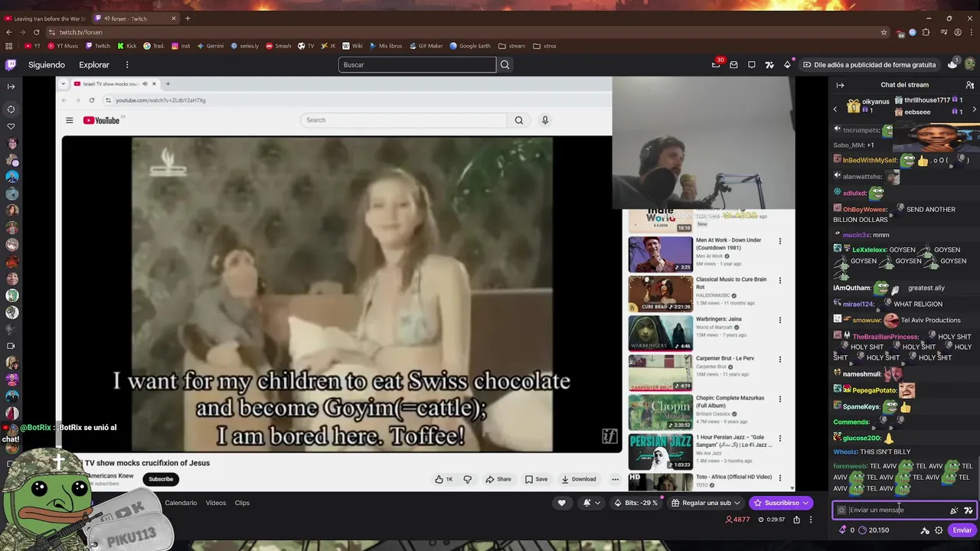Switch to the Leaving Iran before the War tab

click(x=44, y=18)
